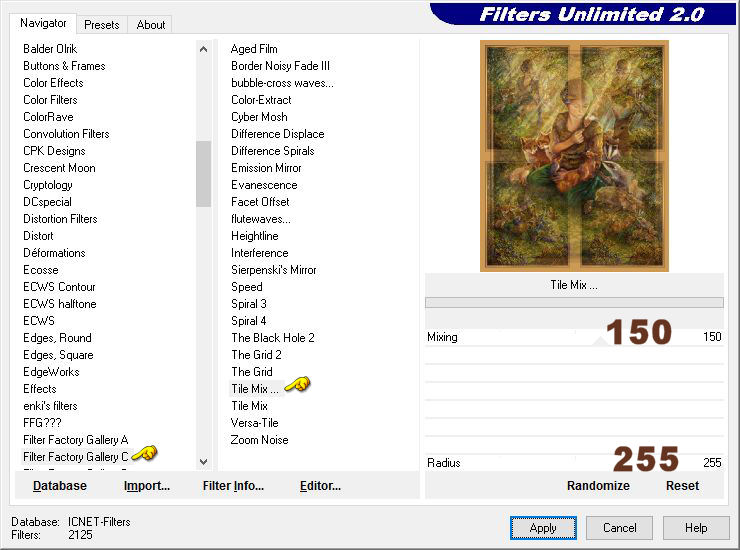Select the DCspecial category
The width and height of the screenshot is (740, 550).
tap(47, 202)
